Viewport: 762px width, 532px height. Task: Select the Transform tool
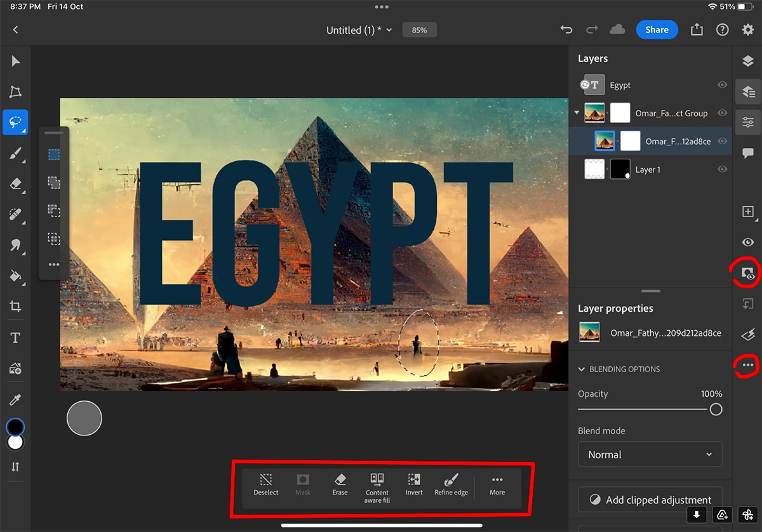click(x=15, y=92)
